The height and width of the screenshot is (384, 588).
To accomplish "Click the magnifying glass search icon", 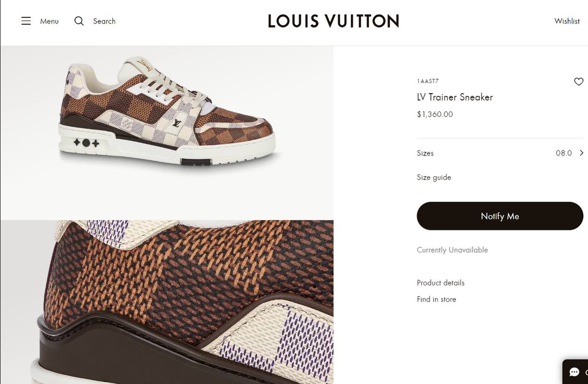I will click(x=79, y=21).
